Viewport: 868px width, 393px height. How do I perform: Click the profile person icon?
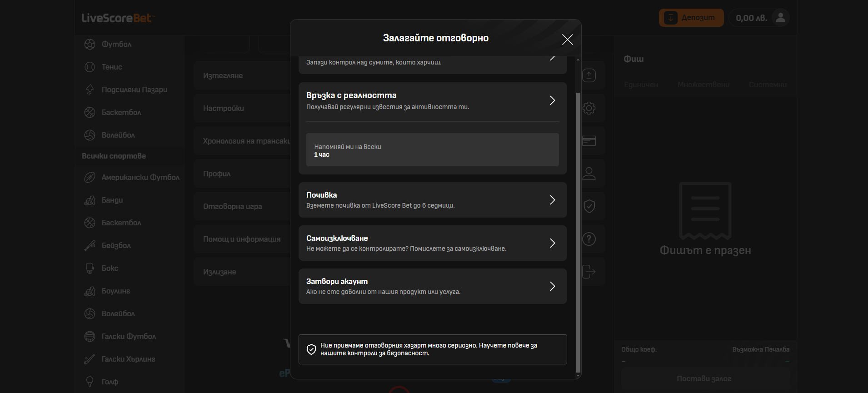coord(589,174)
